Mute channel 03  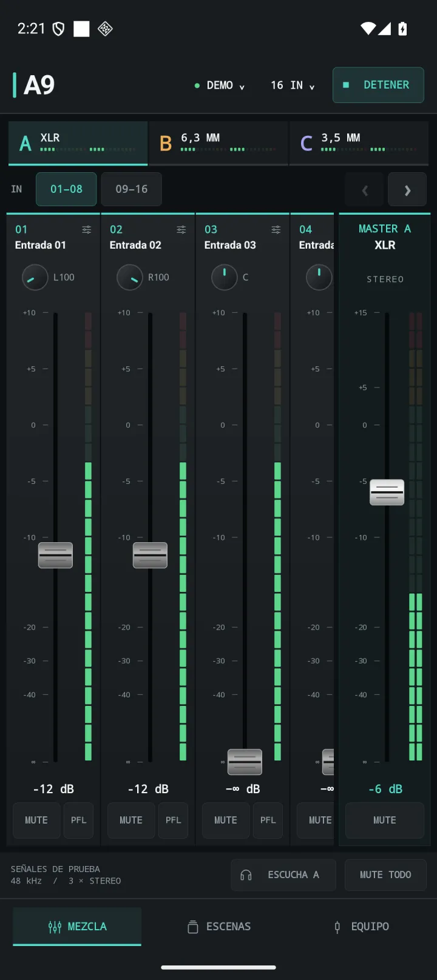point(226,820)
